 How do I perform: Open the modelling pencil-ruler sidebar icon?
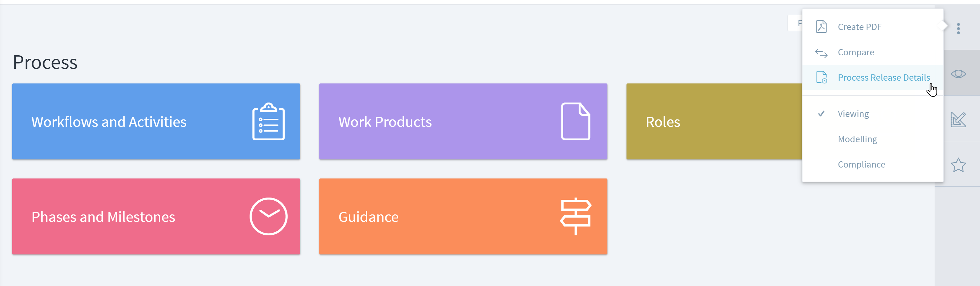point(958,120)
